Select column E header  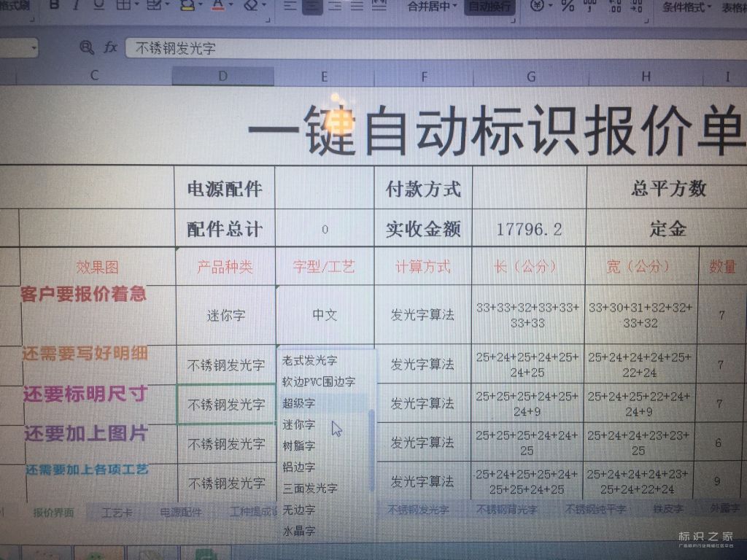coord(324,76)
